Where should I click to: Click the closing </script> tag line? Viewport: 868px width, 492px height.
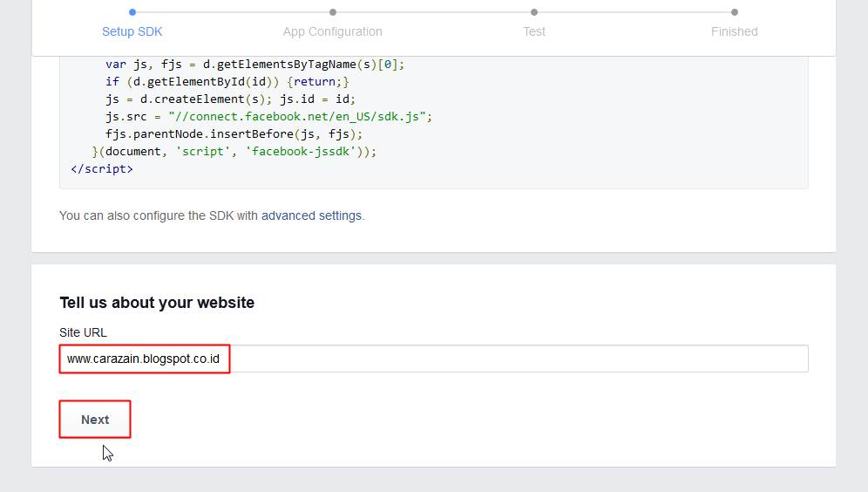[x=102, y=168]
